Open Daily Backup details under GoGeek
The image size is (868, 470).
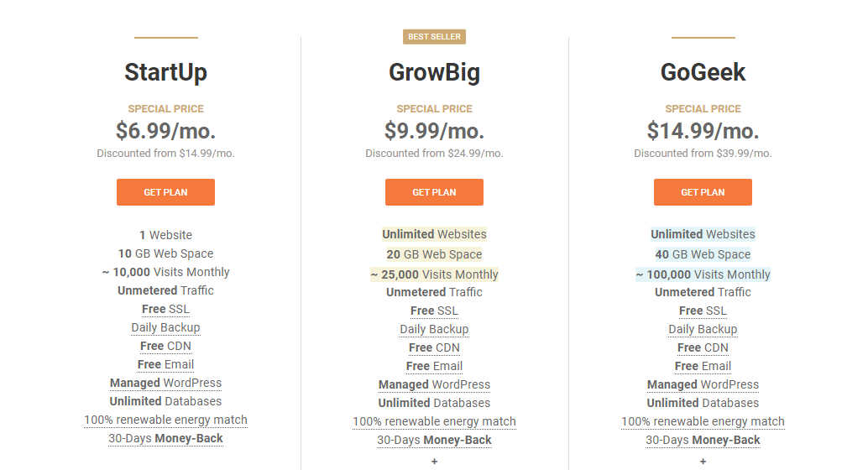click(703, 329)
